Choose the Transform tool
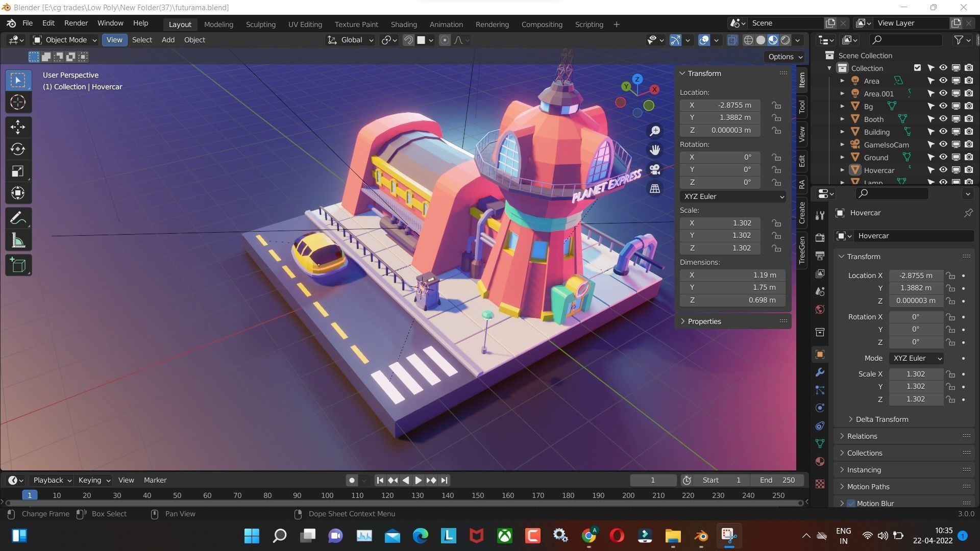 [x=18, y=193]
